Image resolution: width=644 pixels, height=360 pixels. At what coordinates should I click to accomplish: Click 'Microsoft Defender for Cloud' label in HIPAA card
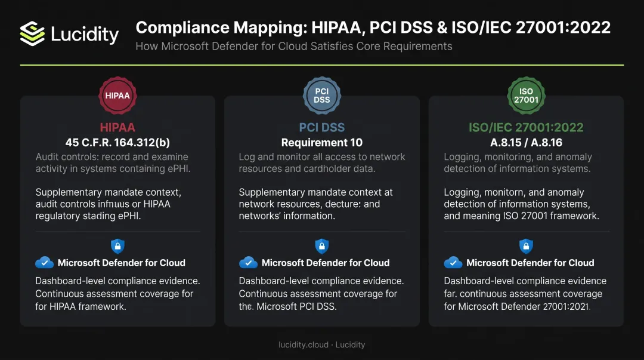(122, 263)
